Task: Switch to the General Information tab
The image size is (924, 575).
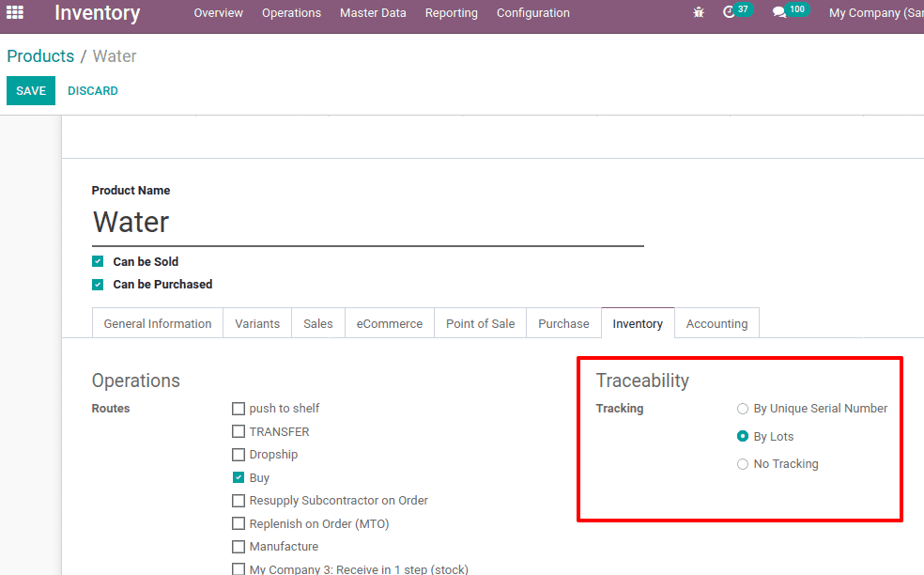Action: [x=158, y=323]
